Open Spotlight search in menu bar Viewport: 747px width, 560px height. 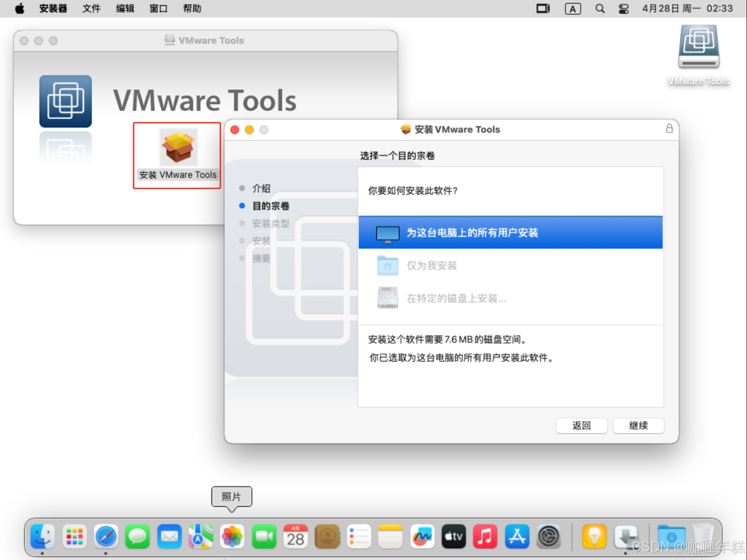tap(600, 9)
